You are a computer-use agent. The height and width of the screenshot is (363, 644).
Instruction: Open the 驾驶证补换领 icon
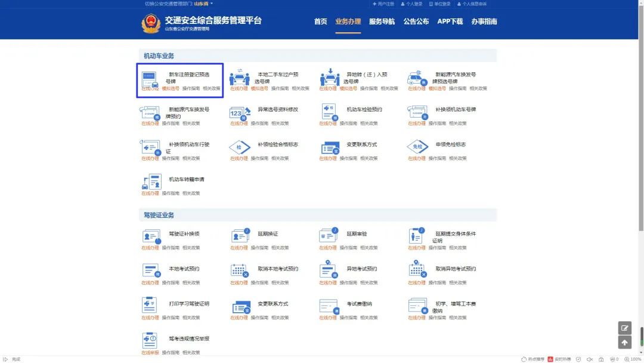(151, 237)
